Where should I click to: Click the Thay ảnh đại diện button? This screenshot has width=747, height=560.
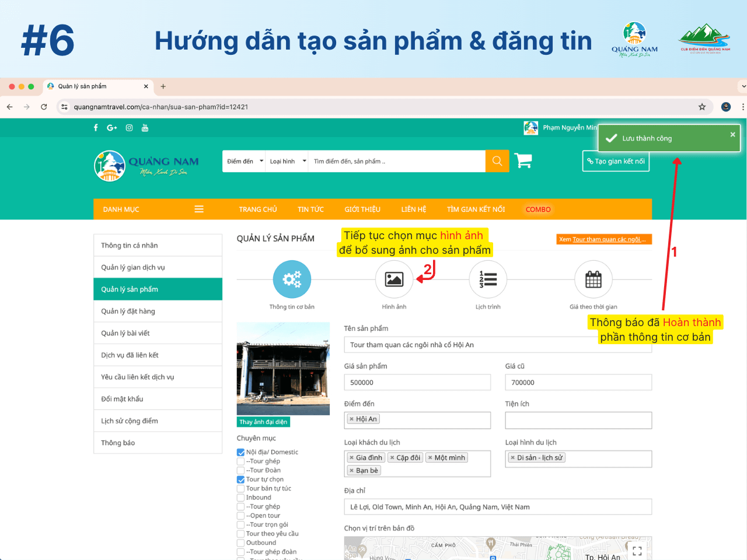pos(263,422)
